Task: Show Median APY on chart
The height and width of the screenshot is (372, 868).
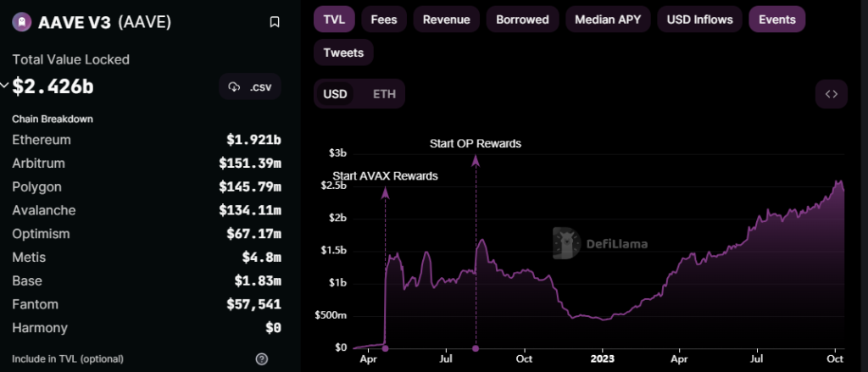Action: pos(605,19)
